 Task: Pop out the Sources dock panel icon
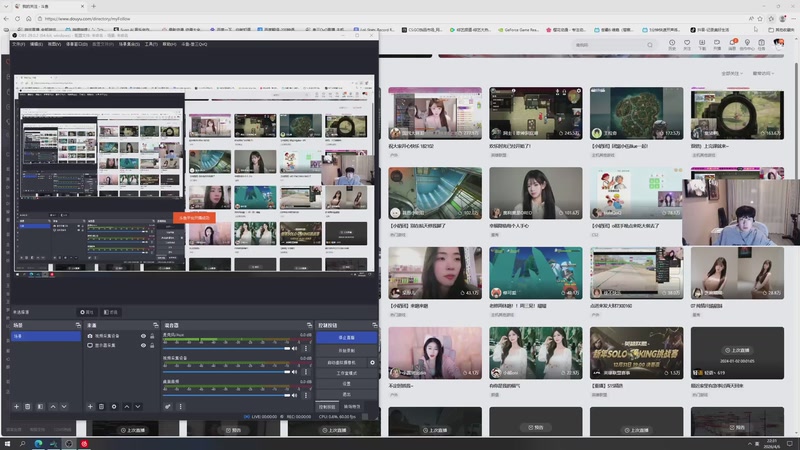pyautogui.click(x=156, y=325)
